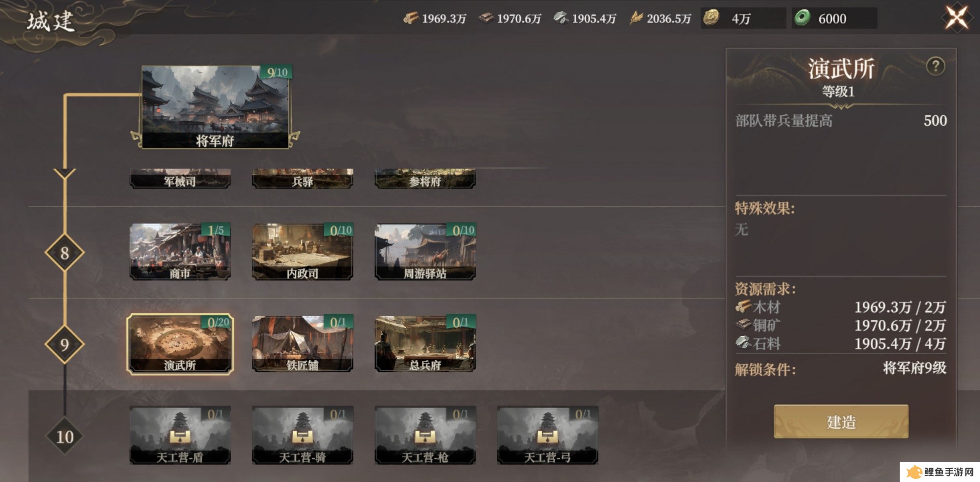980x482 pixels.
Task: Click the green jade currency icon
Action: 802,18
